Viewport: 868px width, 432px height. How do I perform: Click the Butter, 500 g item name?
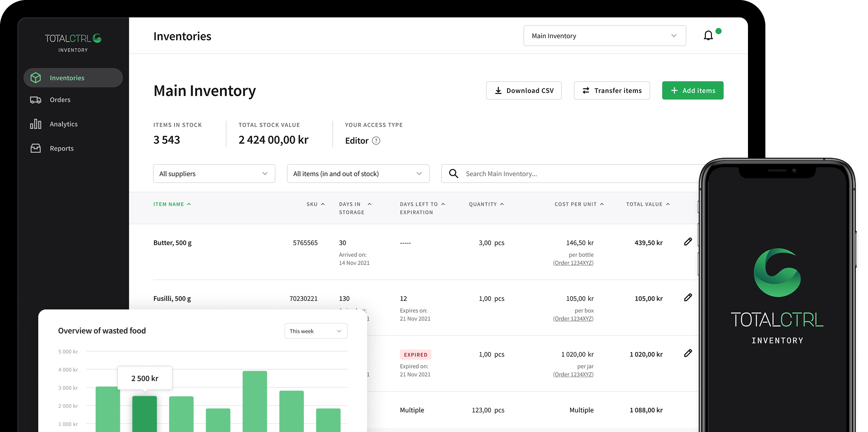click(x=173, y=243)
